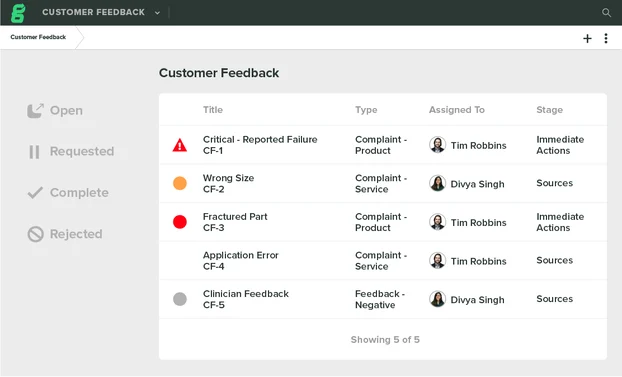Click gray status dot for Clinician Feedback
This screenshot has height=377, width=622.
click(x=180, y=299)
